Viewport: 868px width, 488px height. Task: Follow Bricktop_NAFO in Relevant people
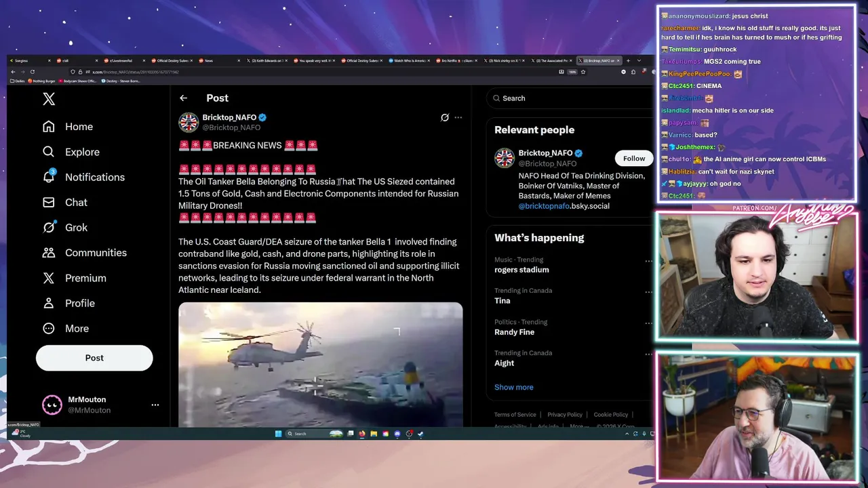point(634,159)
